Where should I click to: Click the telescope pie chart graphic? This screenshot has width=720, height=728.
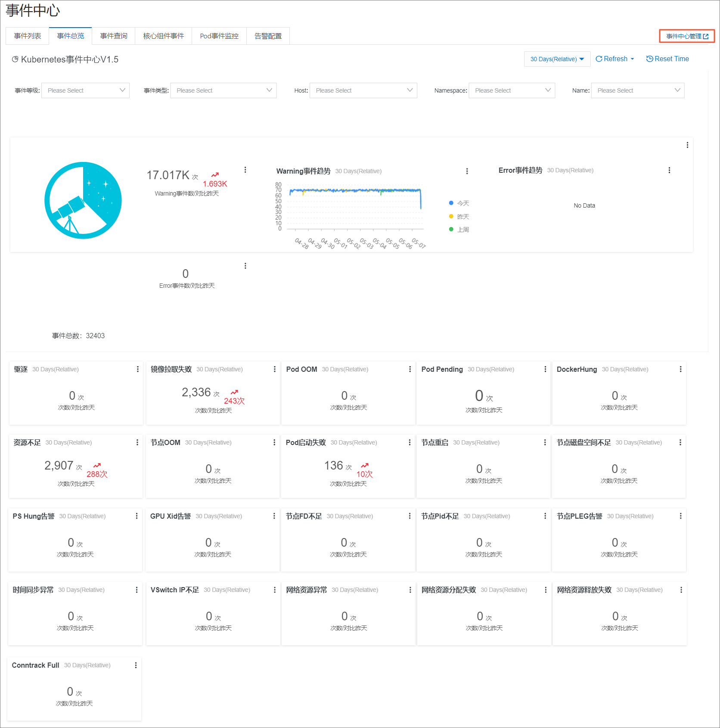83,200
